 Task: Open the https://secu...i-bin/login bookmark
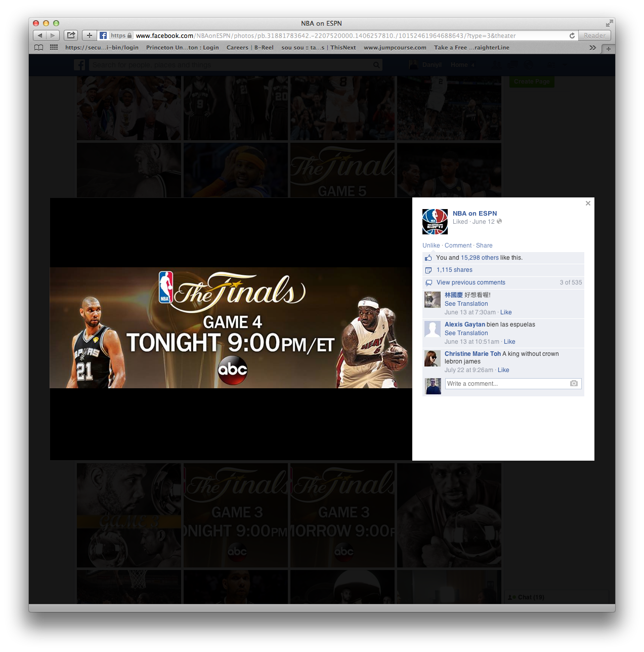coord(102,48)
